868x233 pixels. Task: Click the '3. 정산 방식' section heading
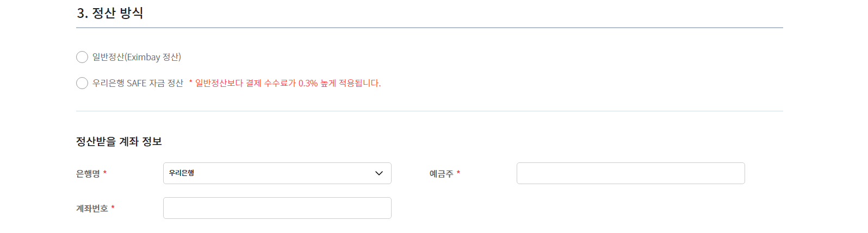[x=110, y=13]
